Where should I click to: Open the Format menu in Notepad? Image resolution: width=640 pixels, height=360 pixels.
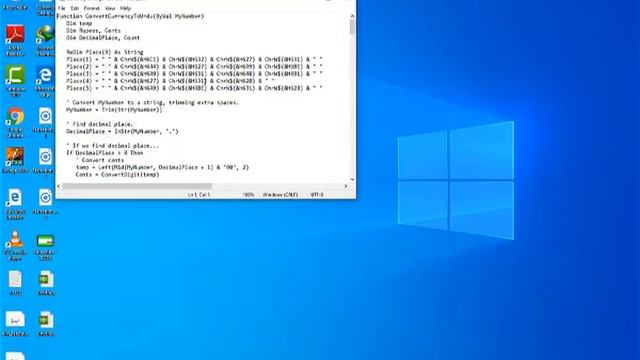tap(91, 8)
